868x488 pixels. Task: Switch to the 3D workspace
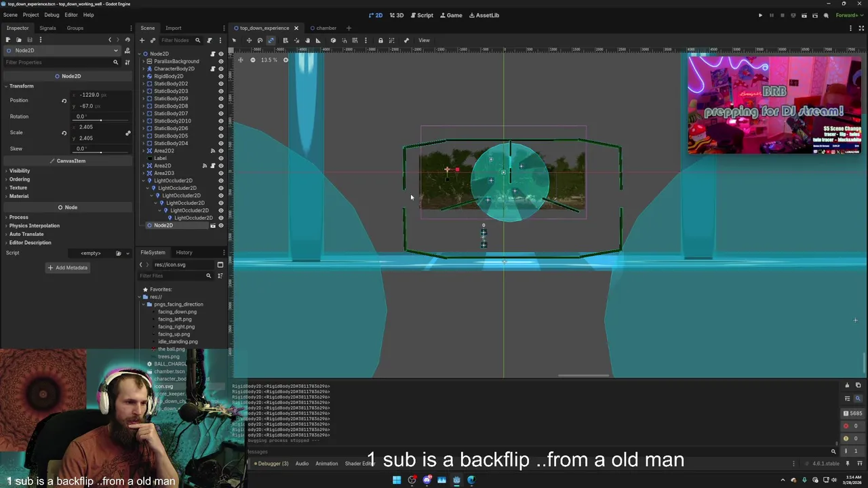[x=397, y=15]
